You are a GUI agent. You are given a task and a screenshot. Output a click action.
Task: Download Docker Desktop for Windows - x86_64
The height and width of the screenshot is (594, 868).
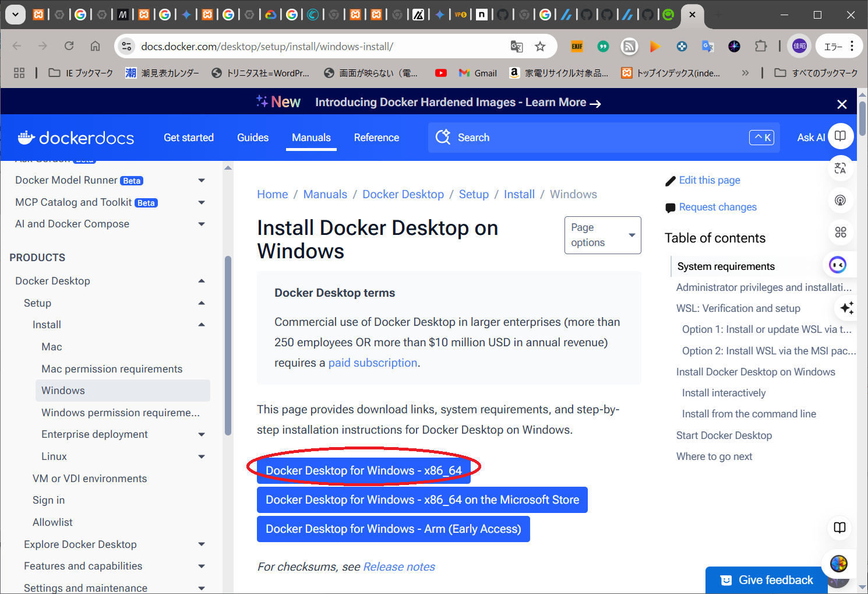(364, 470)
